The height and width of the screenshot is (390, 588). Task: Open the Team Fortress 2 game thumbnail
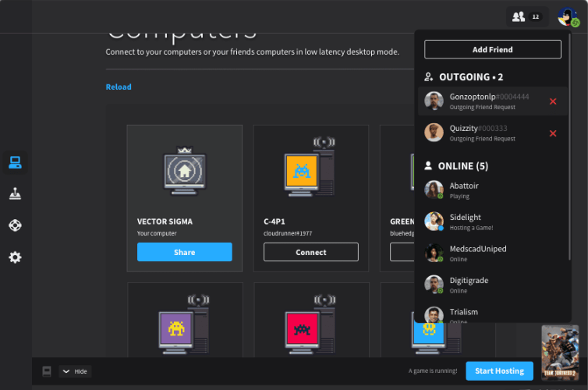click(560, 351)
